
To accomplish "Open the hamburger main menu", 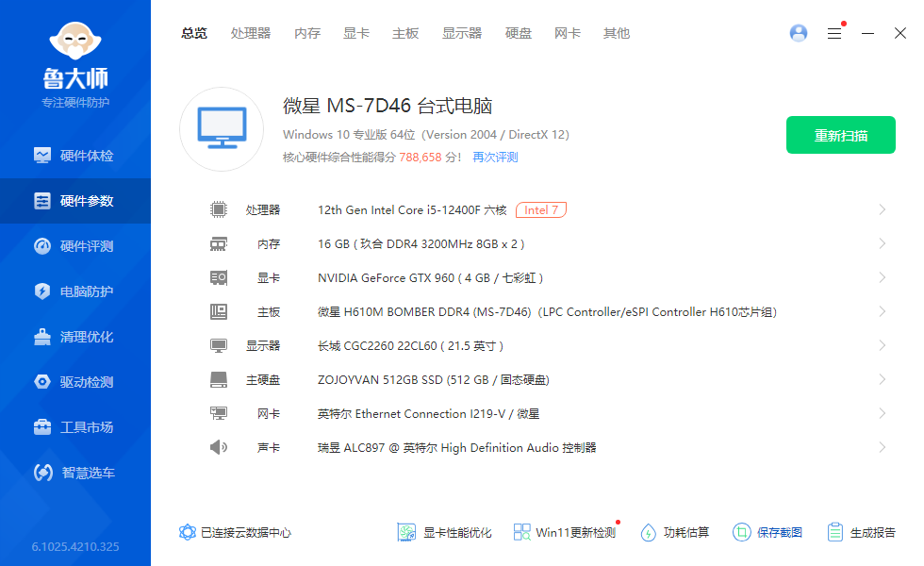I will pos(834,34).
